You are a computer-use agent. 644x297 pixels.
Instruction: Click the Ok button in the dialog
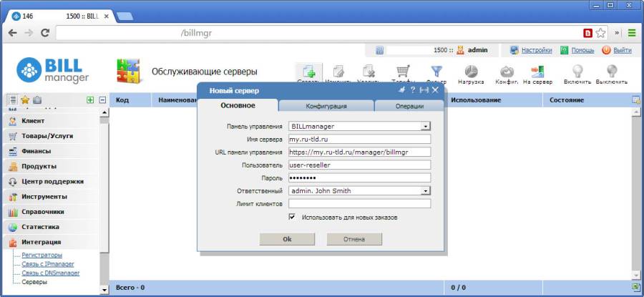pyautogui.click(x=287, y=239)
